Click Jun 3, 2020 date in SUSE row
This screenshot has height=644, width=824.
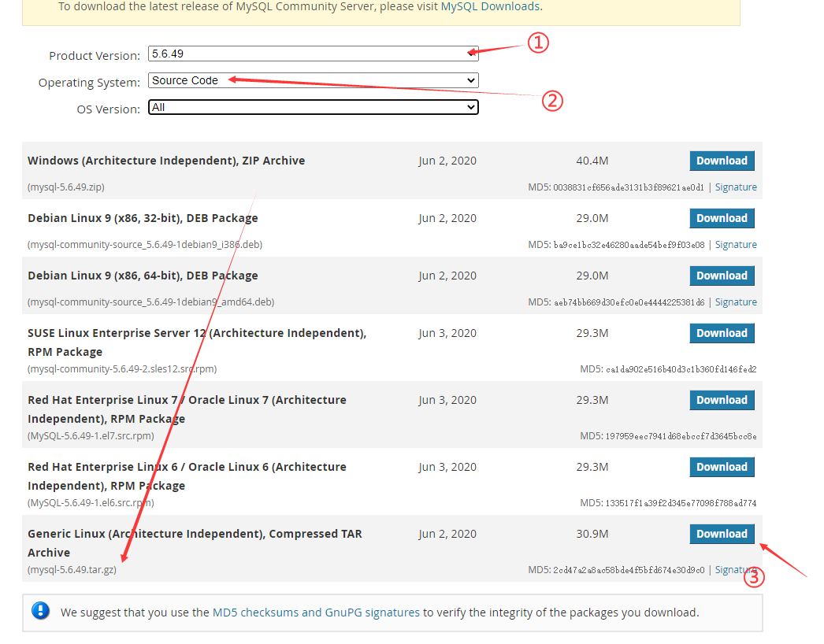(x=447, y=333)
